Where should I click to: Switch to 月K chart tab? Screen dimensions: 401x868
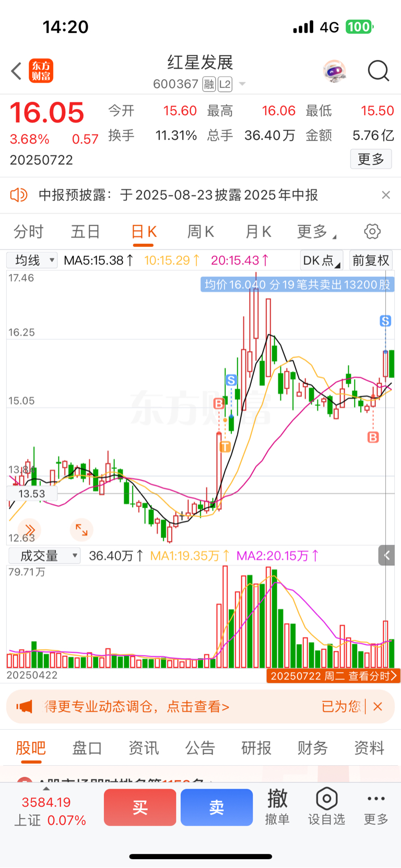258,232
